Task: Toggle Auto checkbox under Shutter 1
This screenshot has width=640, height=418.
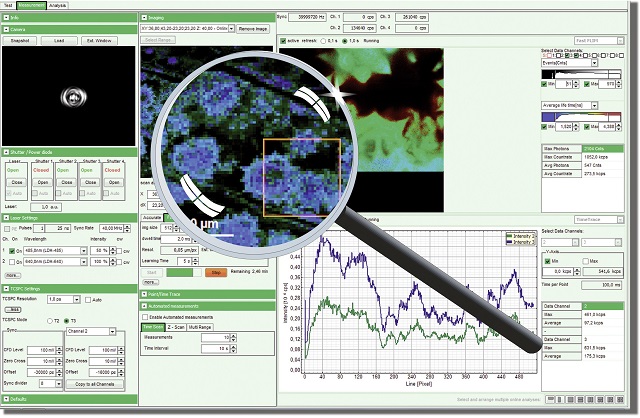Action: (x=36, y=193)
